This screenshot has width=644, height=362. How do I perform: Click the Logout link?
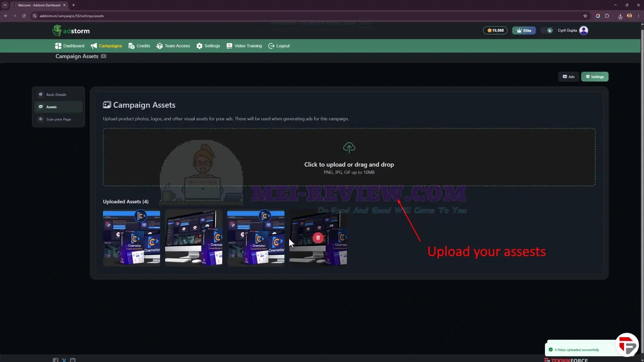tap(279, 46)
